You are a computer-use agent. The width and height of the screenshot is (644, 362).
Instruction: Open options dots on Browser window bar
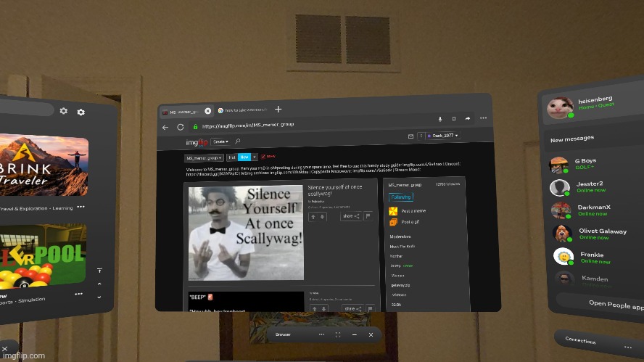pyautogui.click(x=321, y=334)
